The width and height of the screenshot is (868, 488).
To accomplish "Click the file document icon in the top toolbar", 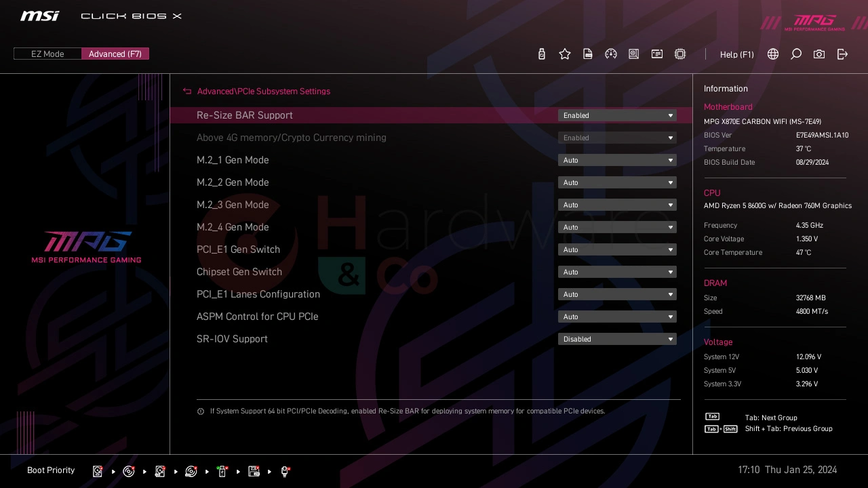I will (588, 54).
